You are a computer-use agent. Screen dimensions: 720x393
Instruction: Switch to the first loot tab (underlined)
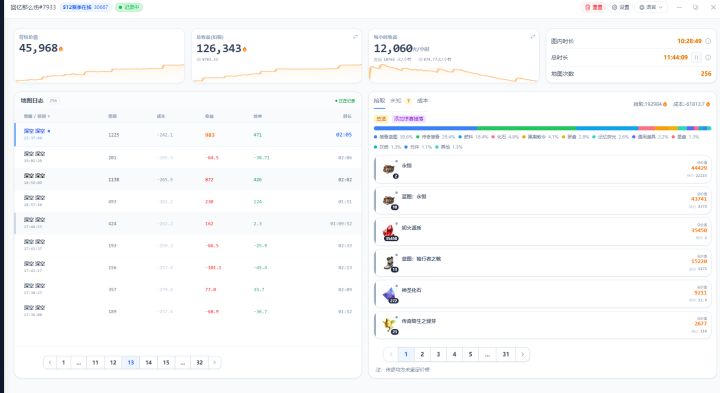[379, 101]
